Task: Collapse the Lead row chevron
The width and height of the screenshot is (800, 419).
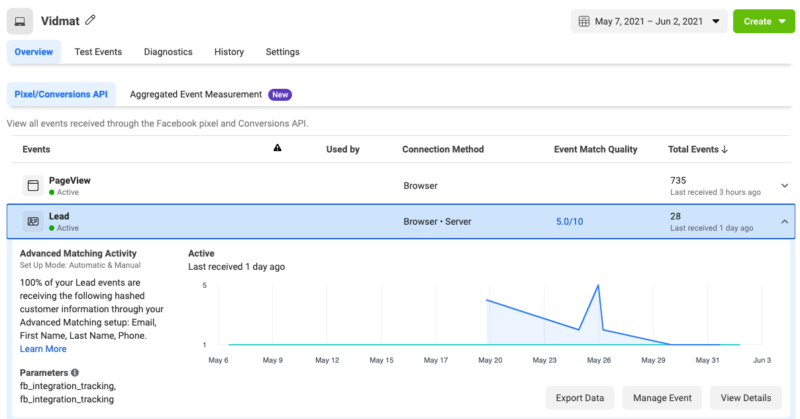Action: click(x=785, y=221)
